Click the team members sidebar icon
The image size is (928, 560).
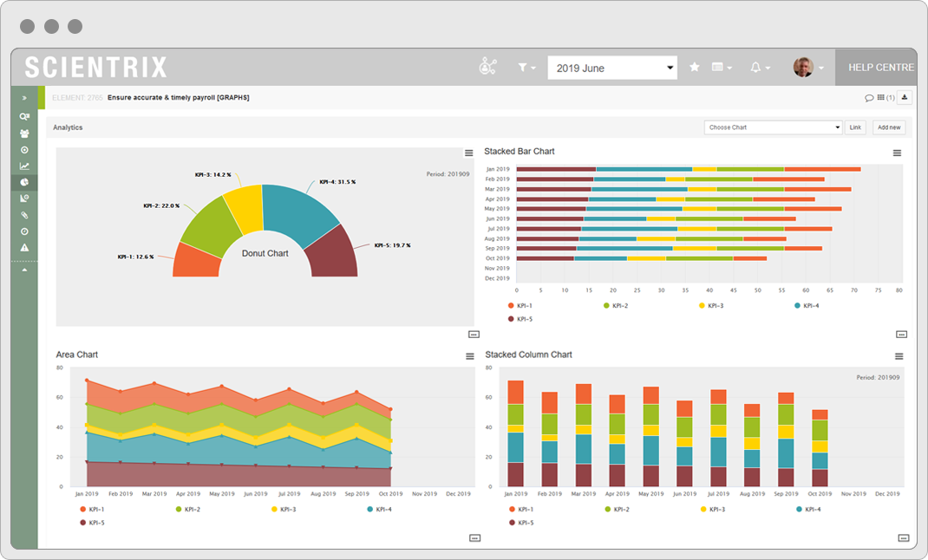pos(24,133)
